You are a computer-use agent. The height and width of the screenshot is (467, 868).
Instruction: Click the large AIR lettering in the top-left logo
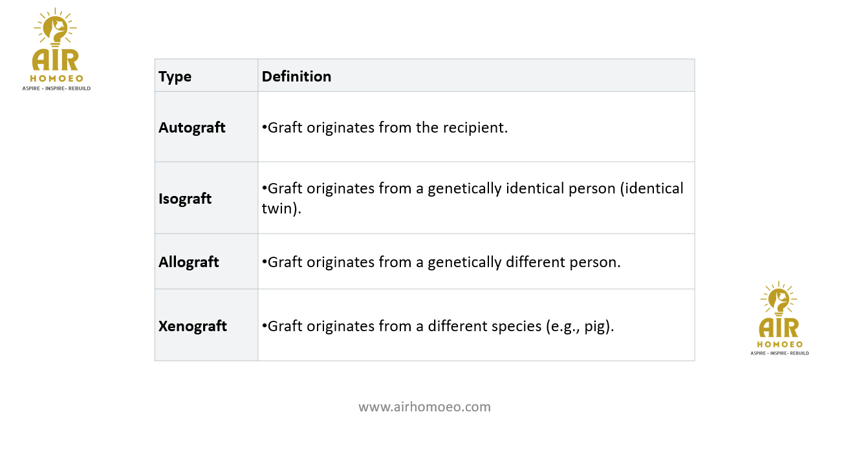point(56,60)
